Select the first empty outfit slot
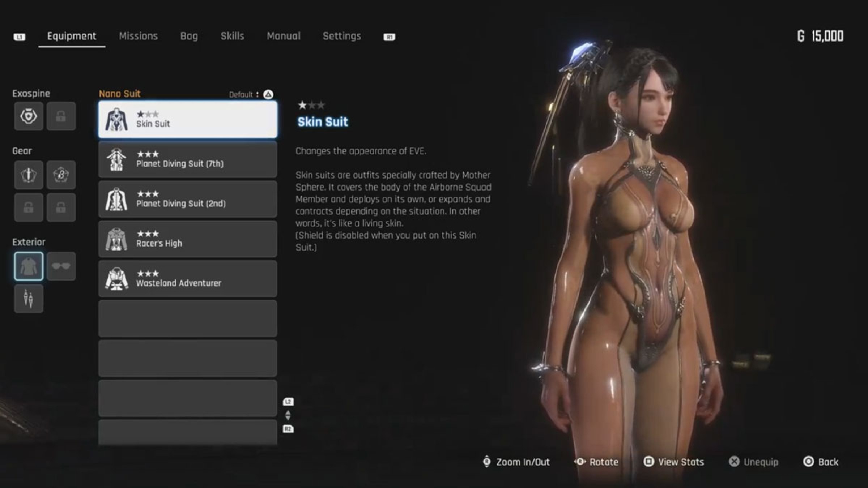The image size is (868, 488). coord(188,318)
